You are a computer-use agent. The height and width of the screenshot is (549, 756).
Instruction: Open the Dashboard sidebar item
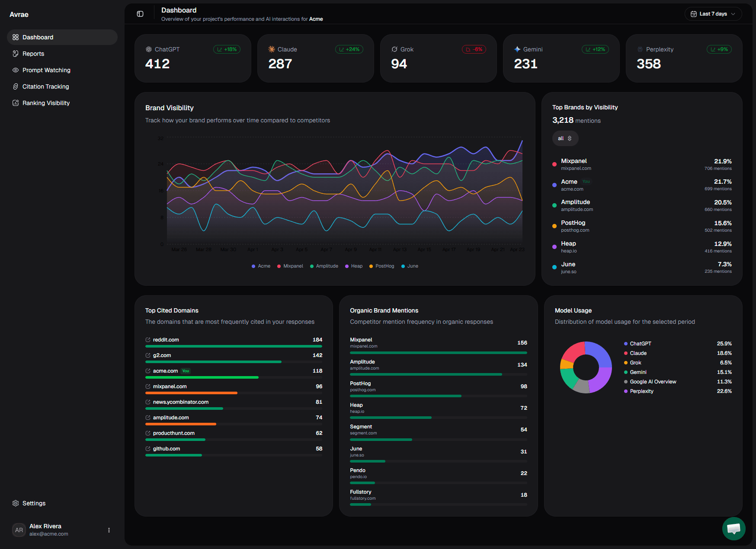click(62, 37)
